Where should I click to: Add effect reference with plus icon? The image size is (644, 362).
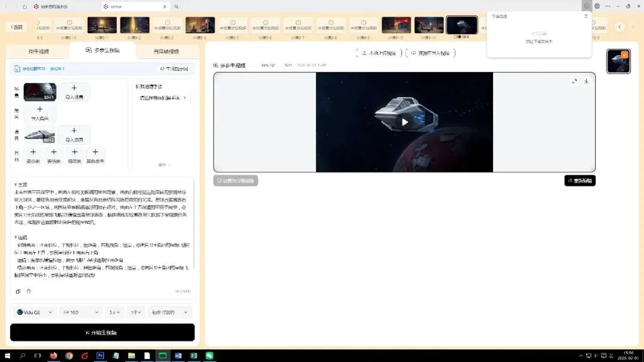click(x=75, y=156)
